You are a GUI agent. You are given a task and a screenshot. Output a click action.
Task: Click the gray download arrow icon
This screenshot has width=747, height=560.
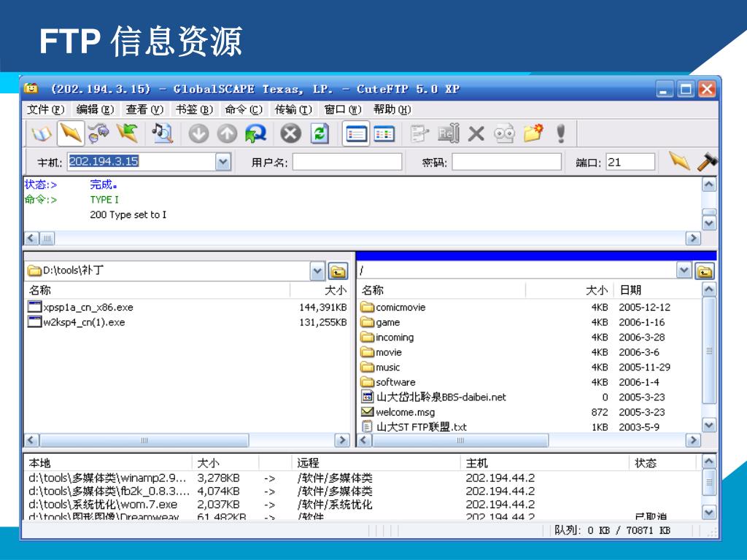coord(198,134)
